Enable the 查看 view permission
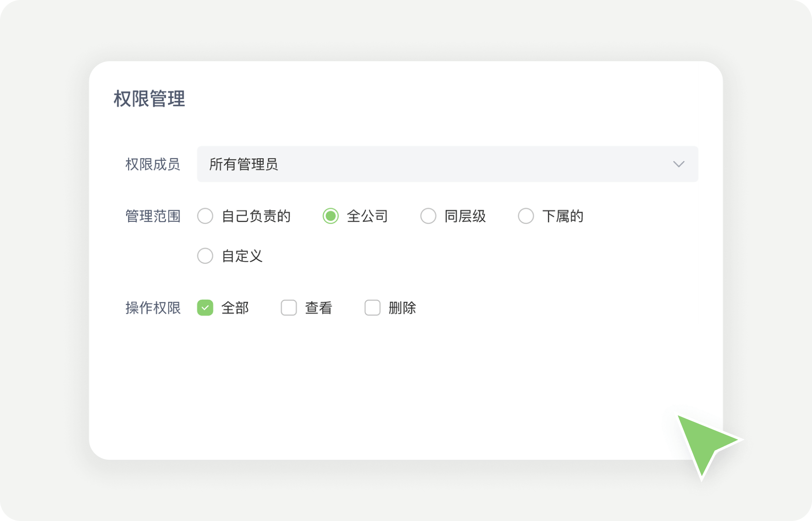This screenshot has width=812, height=521. click(288, 307)
